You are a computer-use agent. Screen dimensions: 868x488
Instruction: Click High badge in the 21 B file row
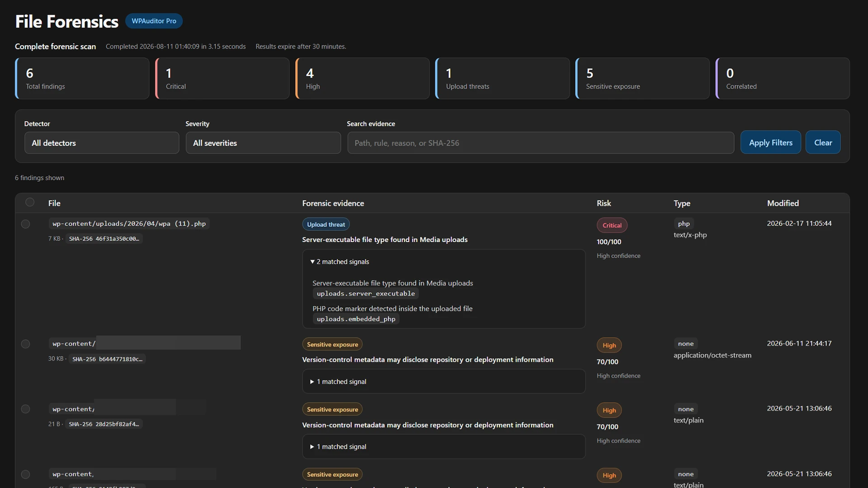coord(609,410)
